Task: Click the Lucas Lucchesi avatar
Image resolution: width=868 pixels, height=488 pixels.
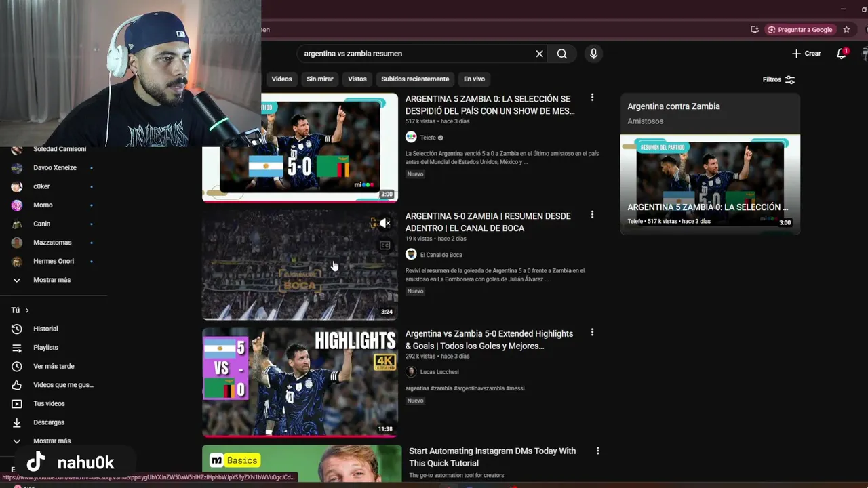Action: (x=411, y=371)
